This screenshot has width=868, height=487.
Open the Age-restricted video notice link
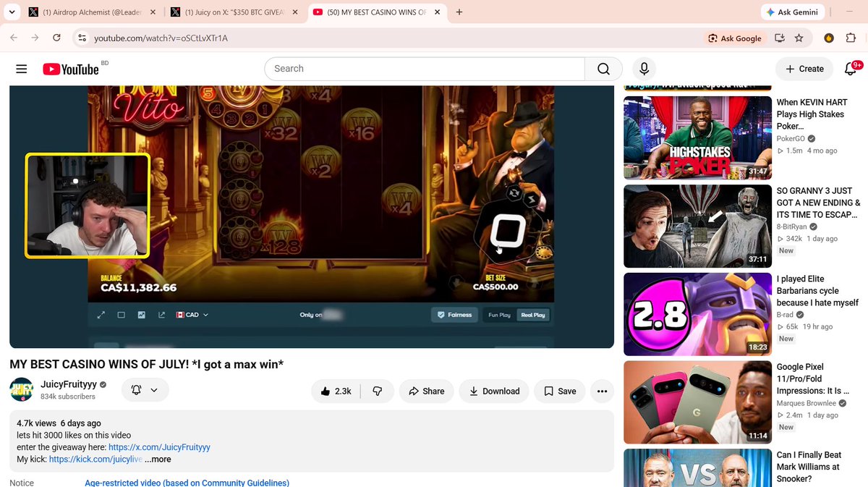[187, 483]
